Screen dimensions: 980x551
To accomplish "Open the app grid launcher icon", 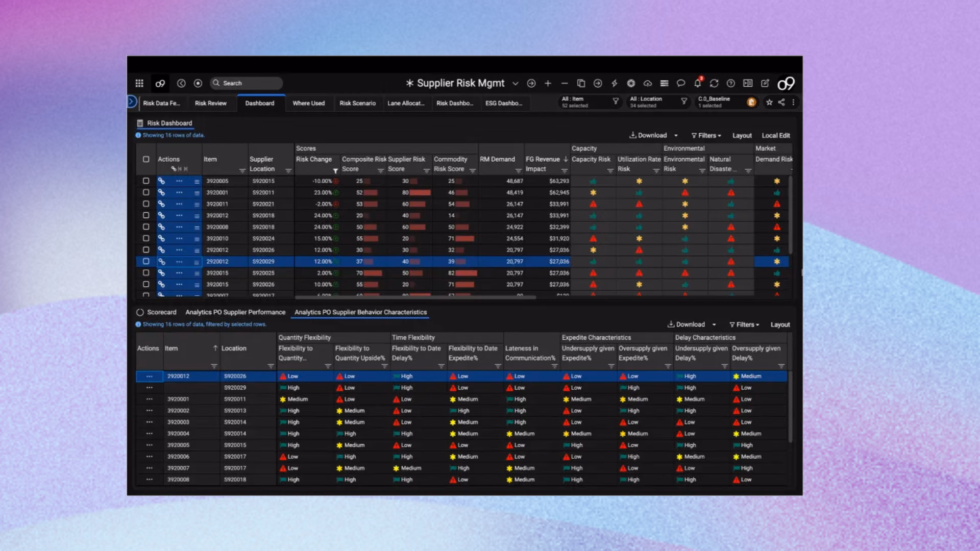I will point(139,83).
